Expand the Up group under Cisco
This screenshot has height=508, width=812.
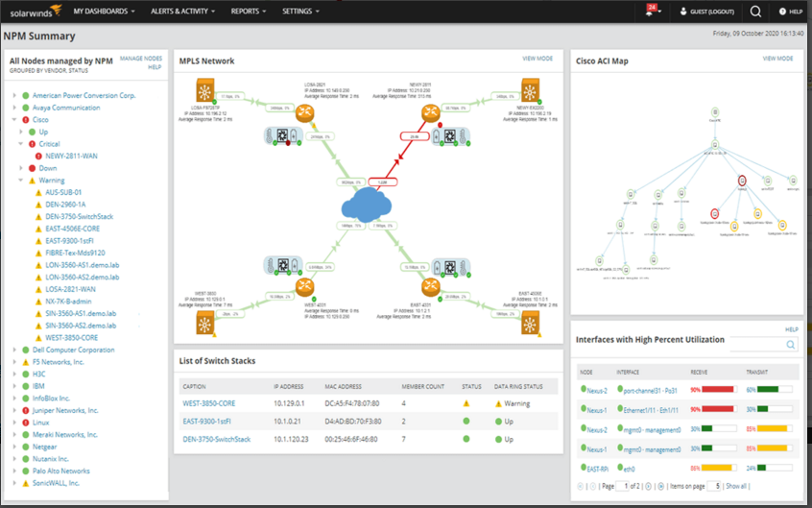click(x=21, y=132)
